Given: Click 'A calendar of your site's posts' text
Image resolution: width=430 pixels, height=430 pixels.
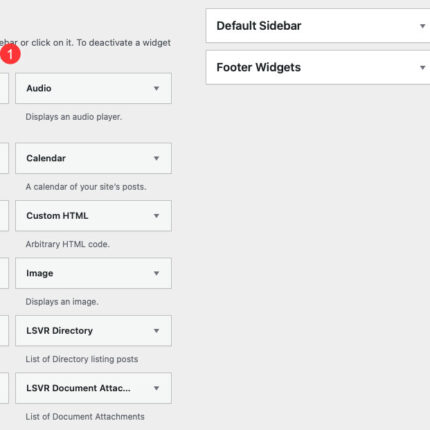Looking at the screenshot, I should pos(86,187).
